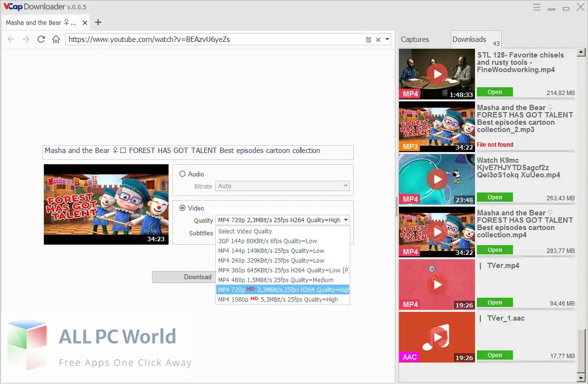588x384 pixels.
Task: Choose MP4 240p 329KBit/s quality option
Action: click(283, 260)
